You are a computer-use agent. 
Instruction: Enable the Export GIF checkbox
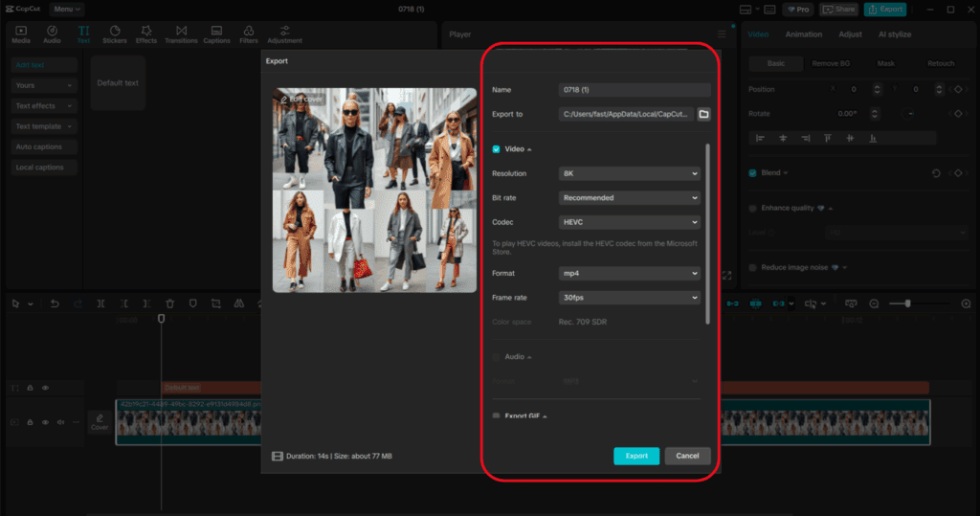coord(497,415)
